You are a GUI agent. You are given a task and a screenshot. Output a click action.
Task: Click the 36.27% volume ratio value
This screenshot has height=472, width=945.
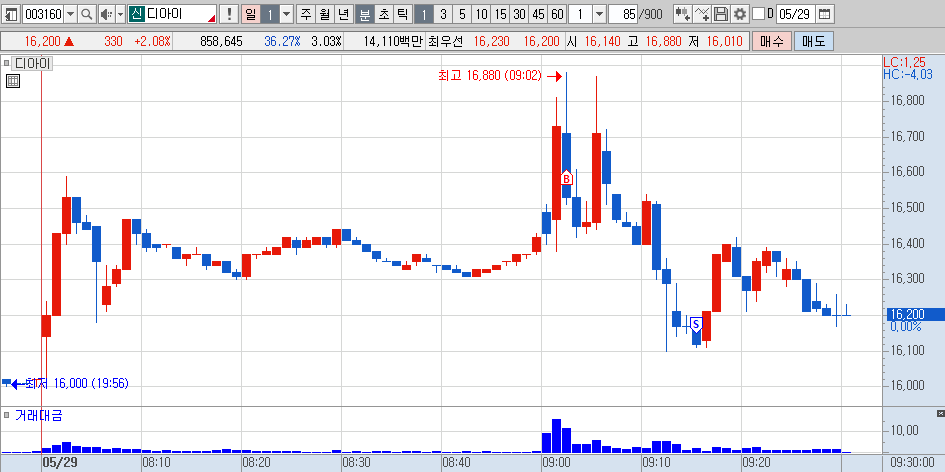282,42
